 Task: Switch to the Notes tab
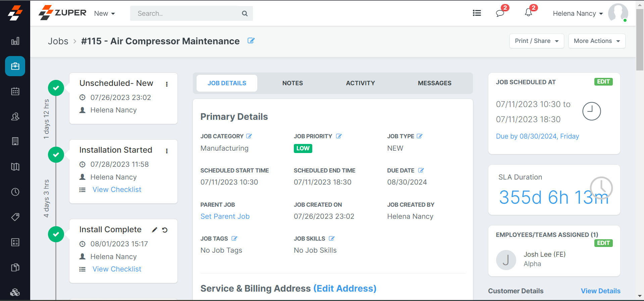tap(292, 83)
